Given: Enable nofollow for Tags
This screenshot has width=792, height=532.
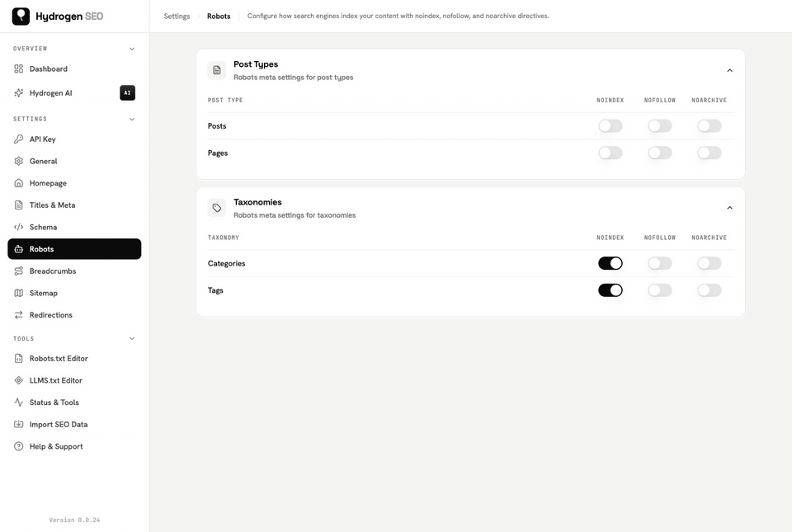Looking at the screenshot, I should coord(660,290).
